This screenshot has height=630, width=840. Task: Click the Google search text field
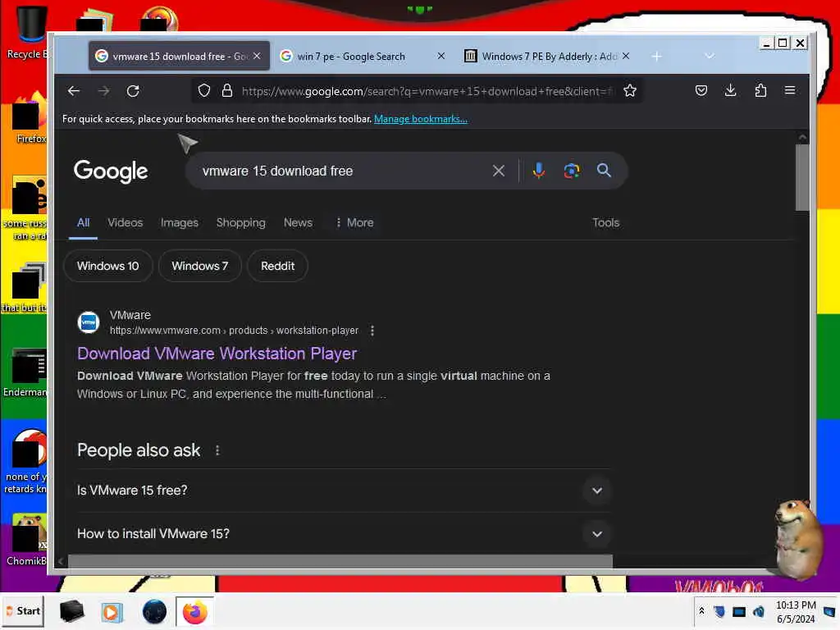[x=343, y=171]
